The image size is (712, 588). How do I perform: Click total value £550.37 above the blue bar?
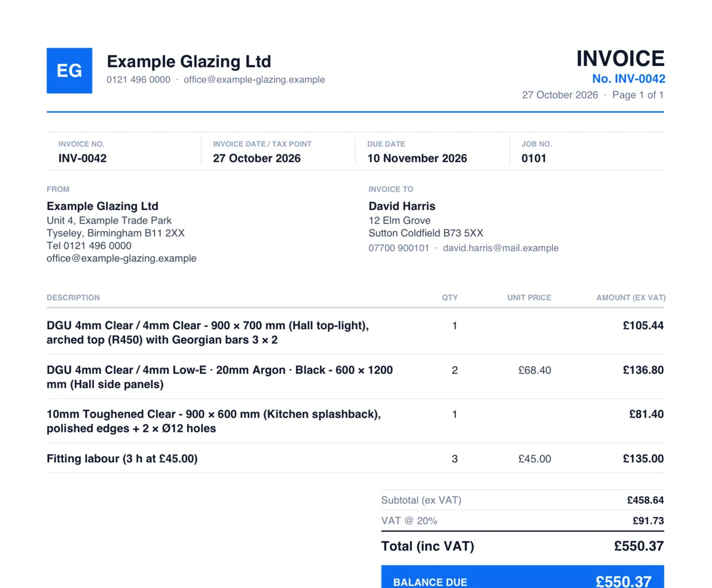coord(639,546)
